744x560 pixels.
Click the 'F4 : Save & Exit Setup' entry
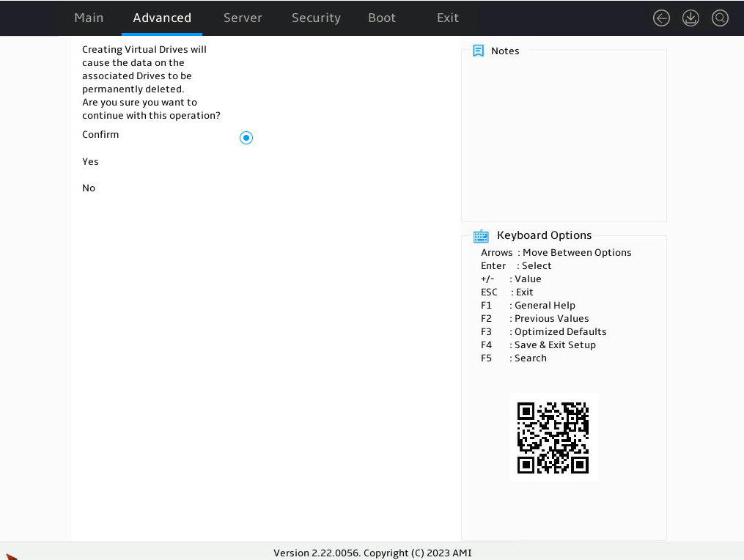click(x=538, y=345)
